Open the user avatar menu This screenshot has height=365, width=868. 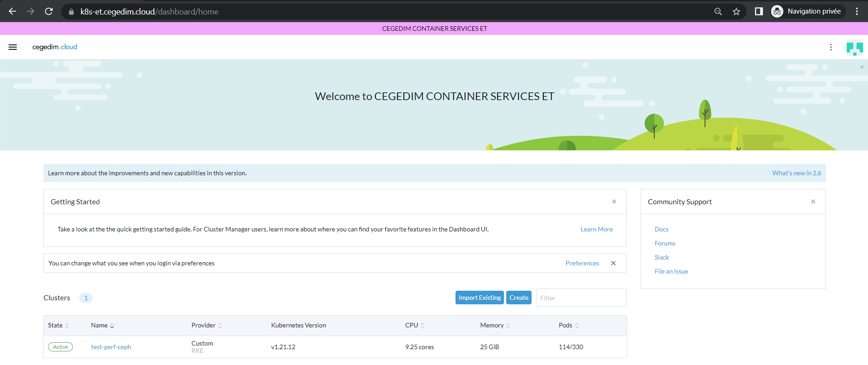[x=854, y=48]
